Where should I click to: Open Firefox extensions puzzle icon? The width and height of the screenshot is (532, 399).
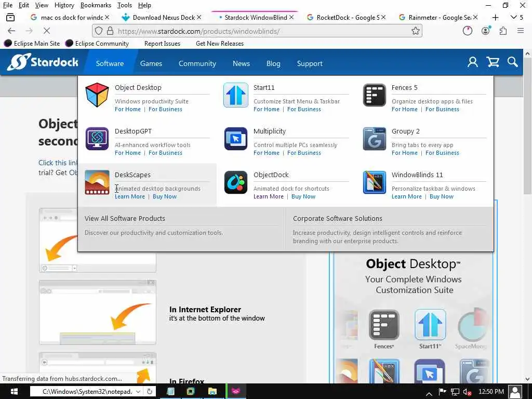point(503,31)
